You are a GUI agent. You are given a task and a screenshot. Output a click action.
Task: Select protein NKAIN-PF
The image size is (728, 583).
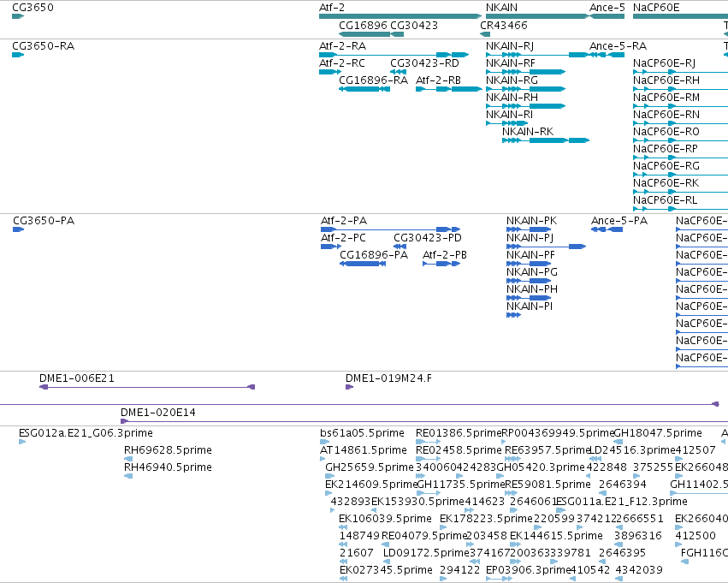(x=530, y=255)
